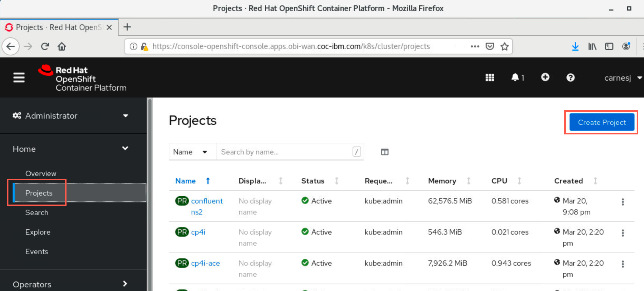This screenshot has width=644, height=291.
Task: Bookmark this page with star icon
Action: click(x=504, y=46)
